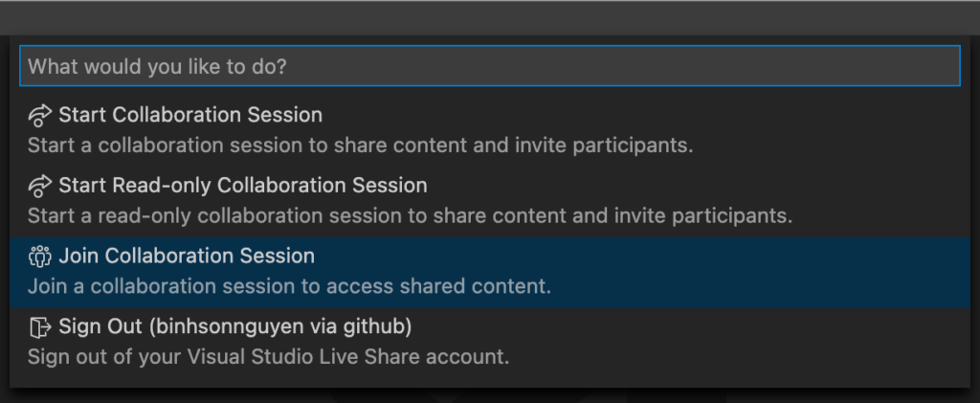Click the sign-out door icon
980x403 pixels.
pyautogui.click(x=40, y=326)
